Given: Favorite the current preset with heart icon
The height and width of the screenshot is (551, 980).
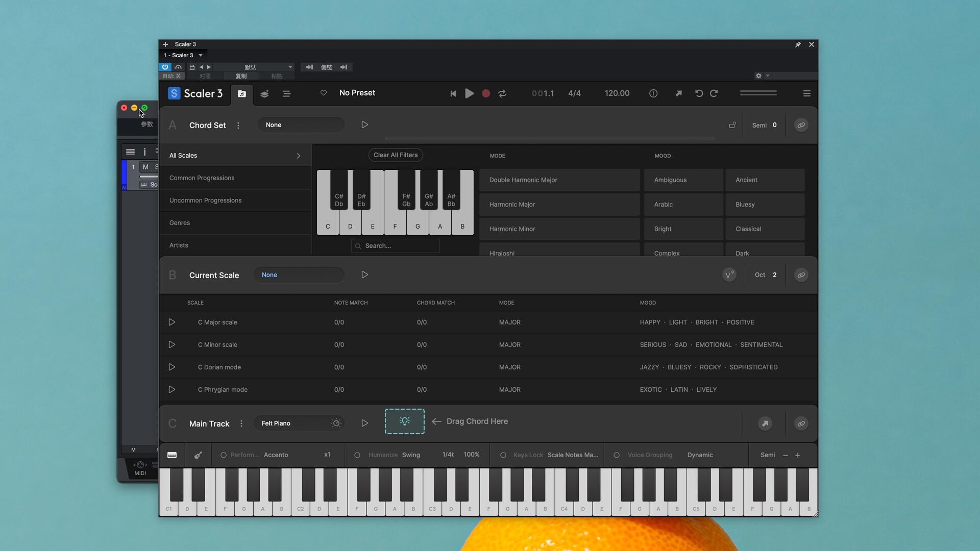Looking at the screenshot, I should pyautogui.click(x=324, y=93).
